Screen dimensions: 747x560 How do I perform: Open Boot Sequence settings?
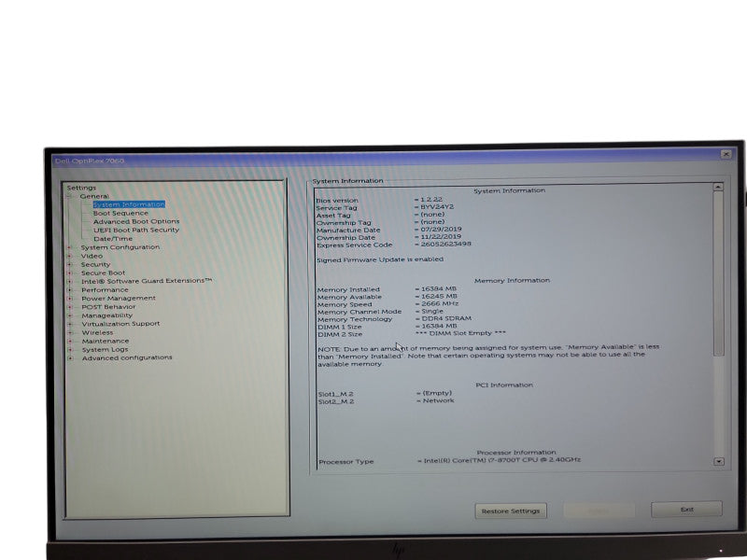[x=120, y=213]
